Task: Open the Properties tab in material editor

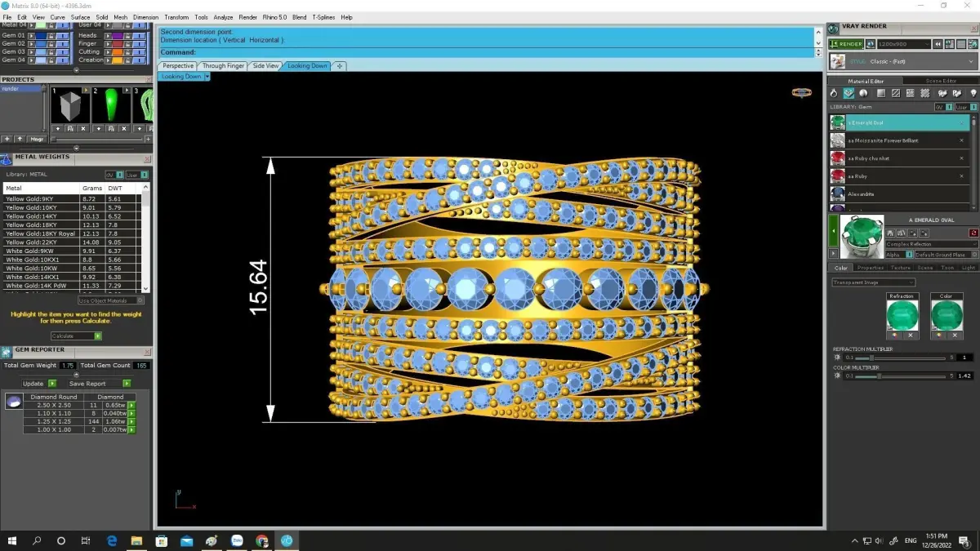Action: [871, 268]
